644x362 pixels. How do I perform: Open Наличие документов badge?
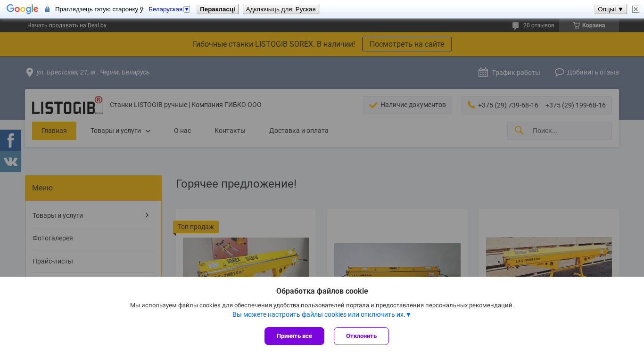click(x=407, y=105)
